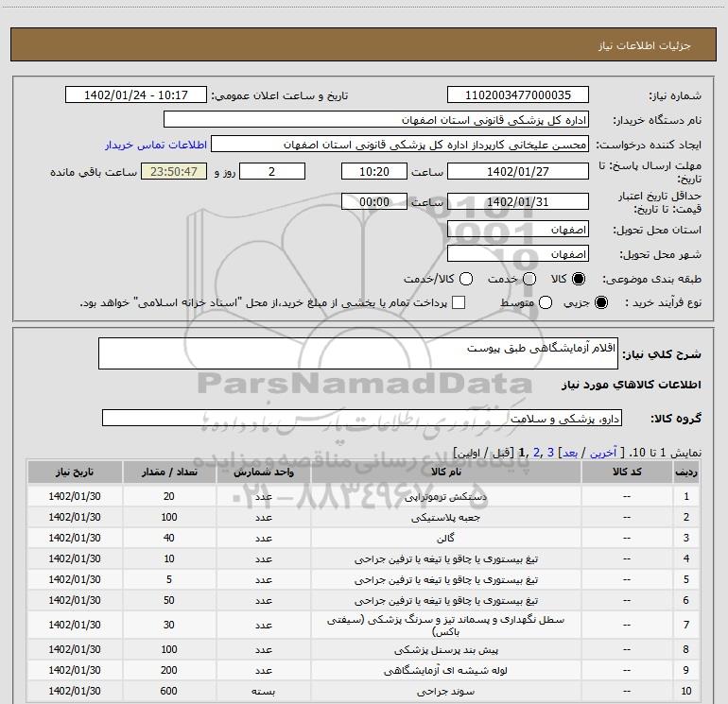Select the کالا/خدمت radio button

466,279
